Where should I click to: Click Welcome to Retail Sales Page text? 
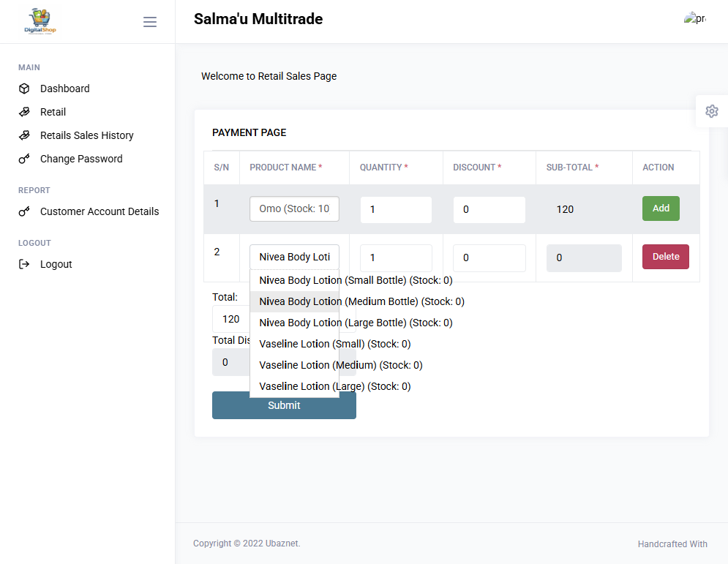tap(269, 76)
